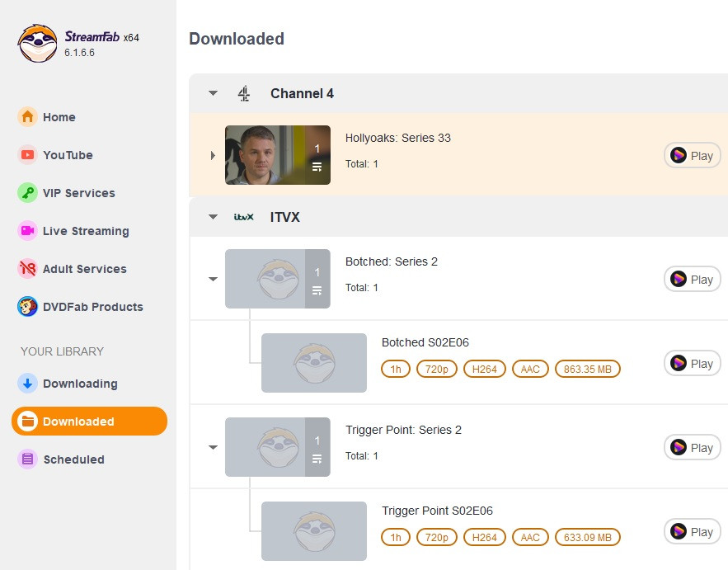Click the Botched S02E06 thumbnail
The height and width of the screenshot is (570, 728).
pyautogui.click(x=314, y=363)
